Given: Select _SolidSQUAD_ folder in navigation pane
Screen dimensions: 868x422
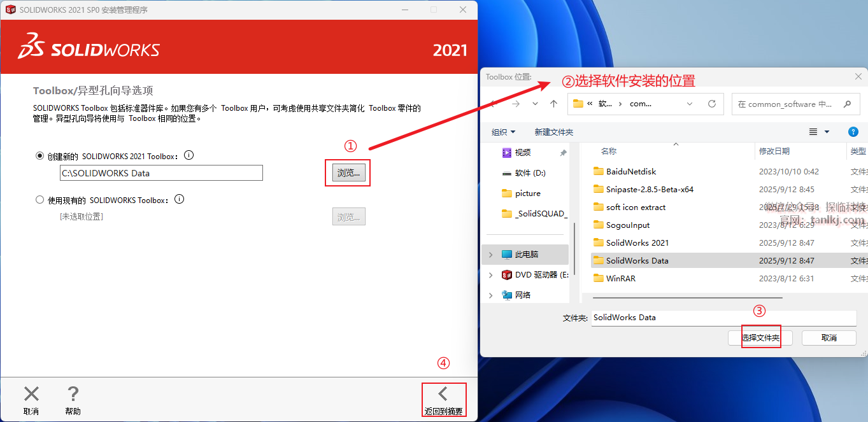Looking at the screenshot, I should pos(541,213).
